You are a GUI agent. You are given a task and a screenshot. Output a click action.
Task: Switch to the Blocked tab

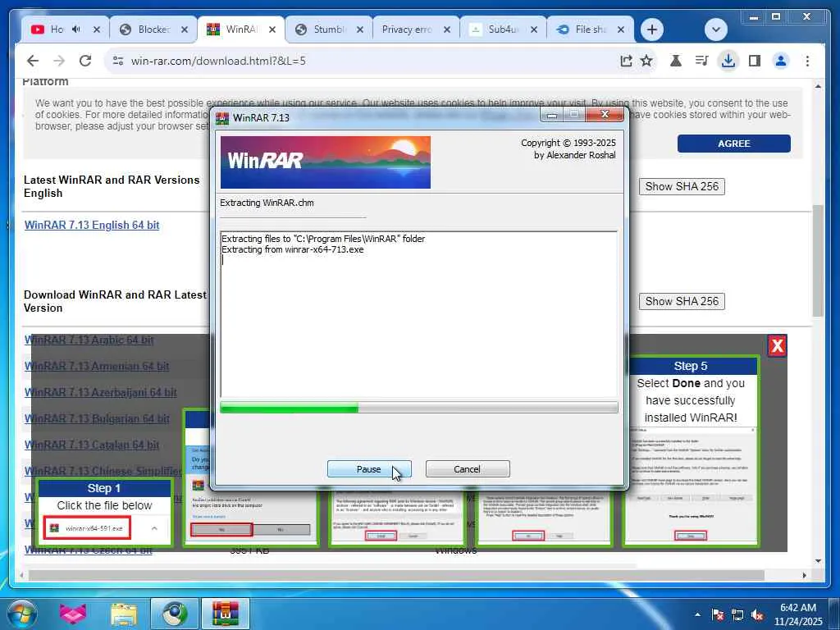[153, 30]
